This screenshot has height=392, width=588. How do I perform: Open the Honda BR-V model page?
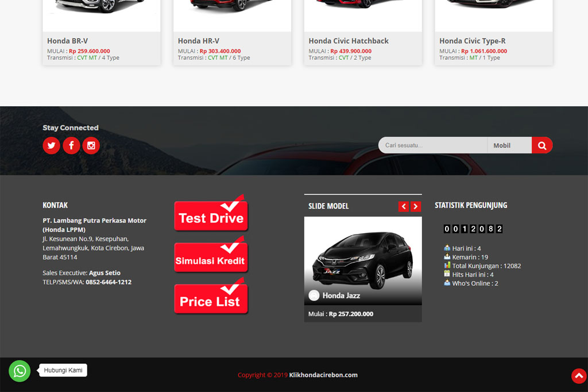coord(68,41)
